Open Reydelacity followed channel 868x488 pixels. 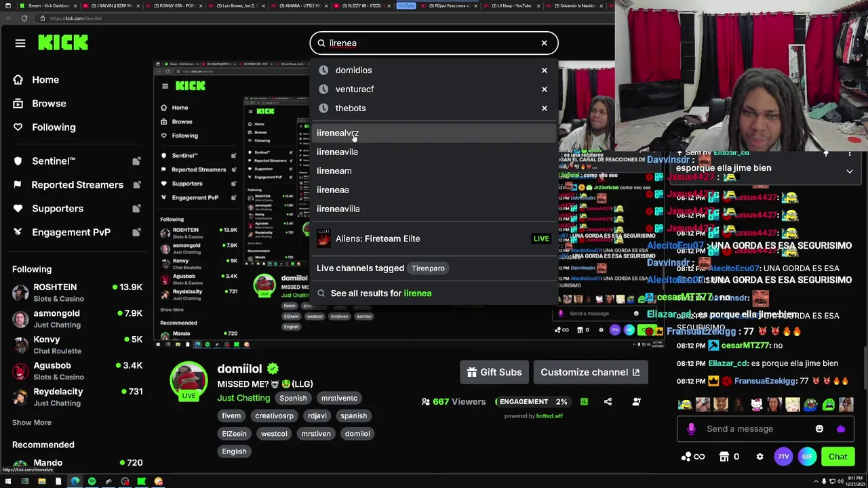pos(77,396)
